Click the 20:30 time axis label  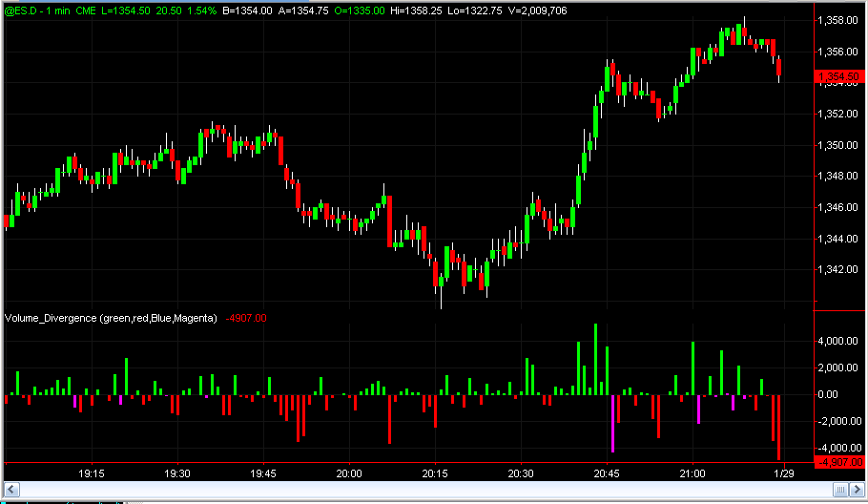point(521,473)
